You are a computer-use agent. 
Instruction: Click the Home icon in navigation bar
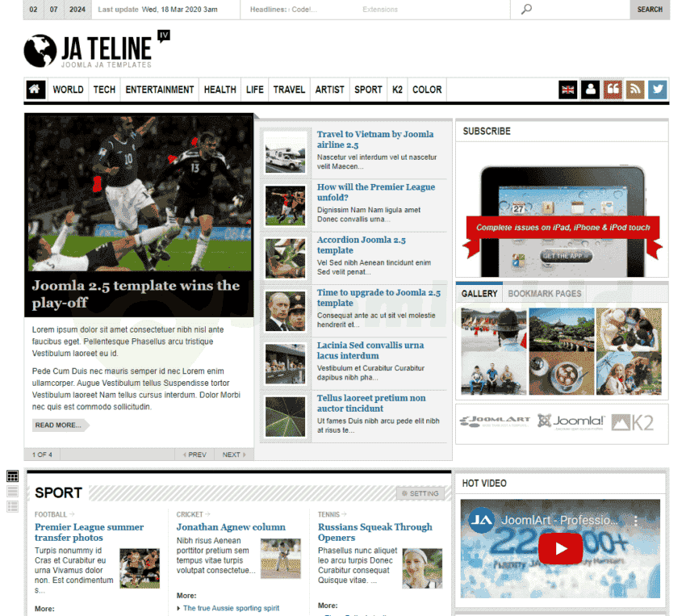(x=36, y=90)
